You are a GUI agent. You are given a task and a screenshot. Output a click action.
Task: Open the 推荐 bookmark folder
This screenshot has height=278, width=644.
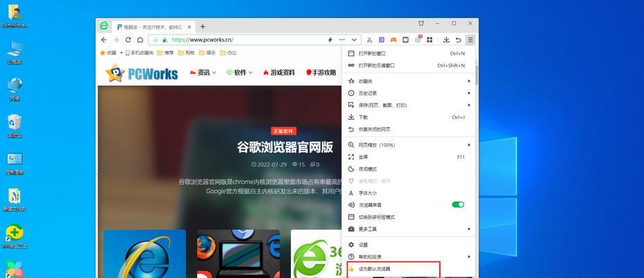[166, 53]
